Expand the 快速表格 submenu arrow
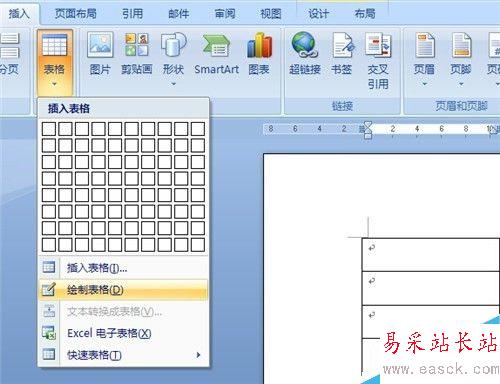500x384 pixels. (x=199, y=355)
